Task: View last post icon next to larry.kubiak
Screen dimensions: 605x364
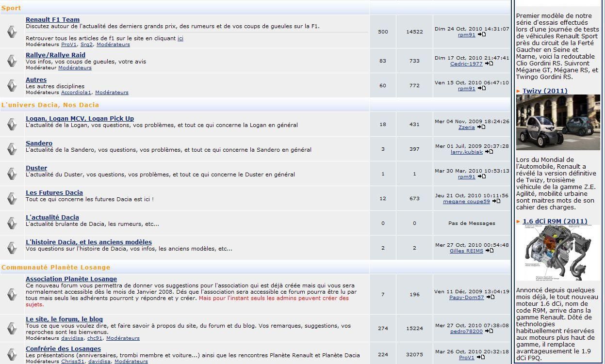Action: [x=489, y=152]
